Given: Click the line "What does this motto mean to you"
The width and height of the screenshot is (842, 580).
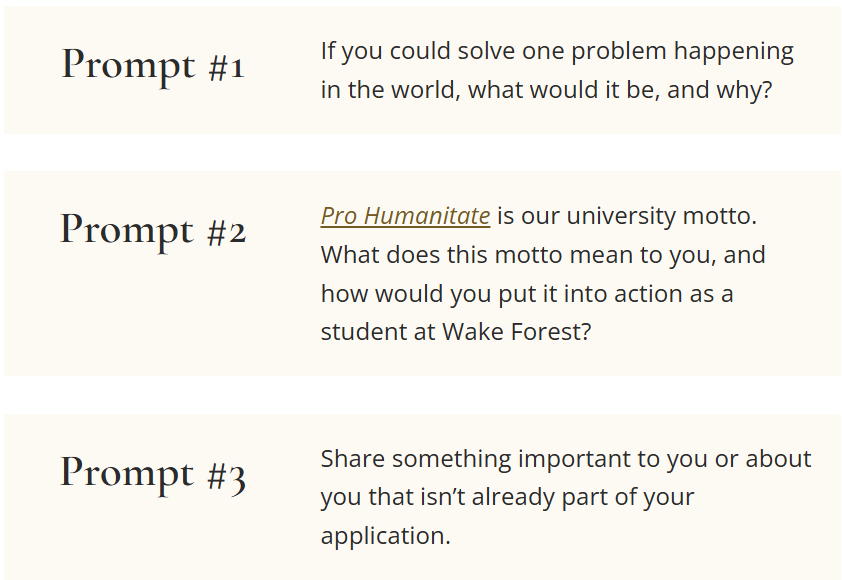Looking at the screenshot, I should (543, 255).
